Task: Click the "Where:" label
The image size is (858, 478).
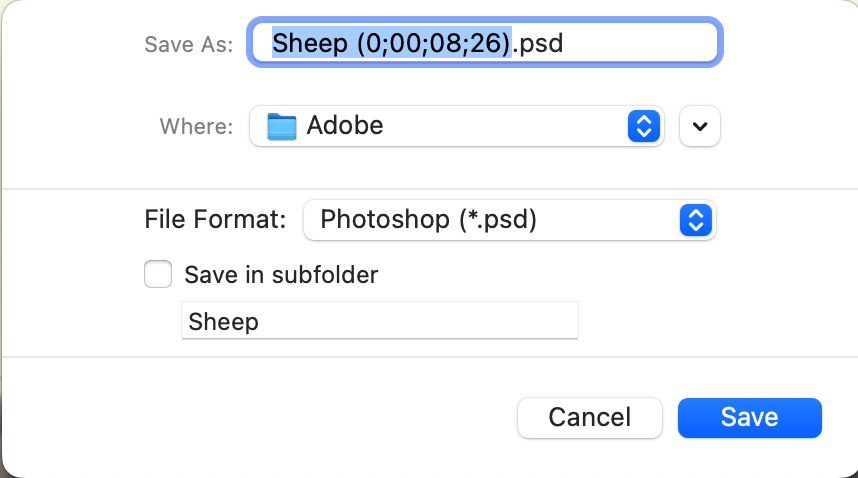Action: point(196,126)
